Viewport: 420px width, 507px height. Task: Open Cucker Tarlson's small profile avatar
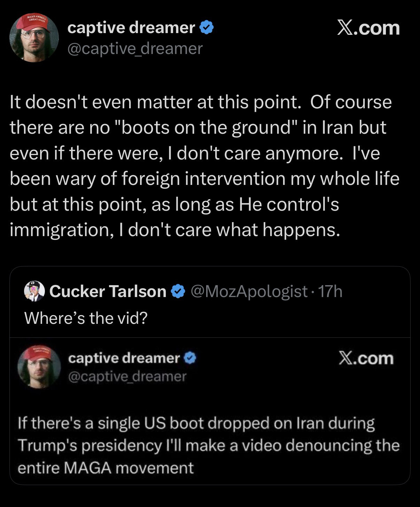34,291
